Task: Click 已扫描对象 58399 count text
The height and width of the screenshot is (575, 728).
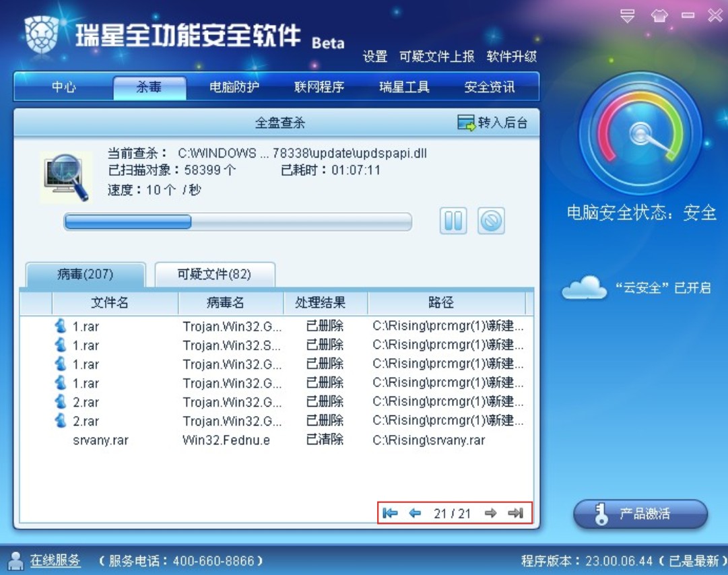Action: pos(172,170)
